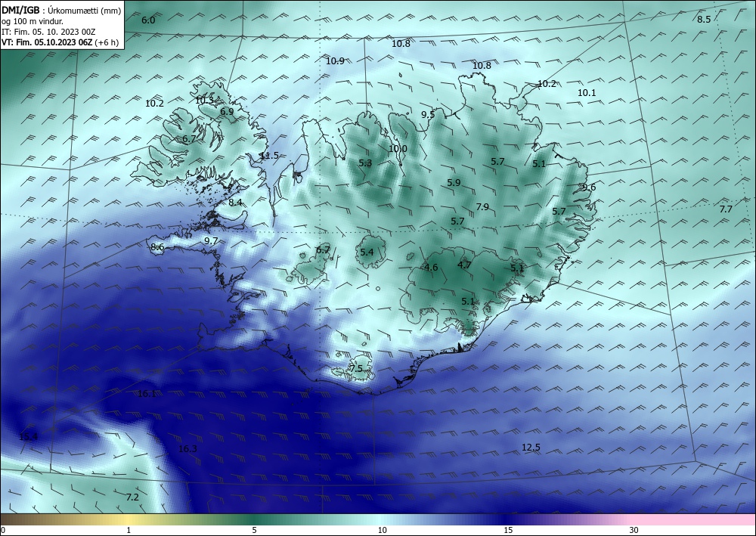
Task: Click the map value 6.0
Action: click(148, 20)
